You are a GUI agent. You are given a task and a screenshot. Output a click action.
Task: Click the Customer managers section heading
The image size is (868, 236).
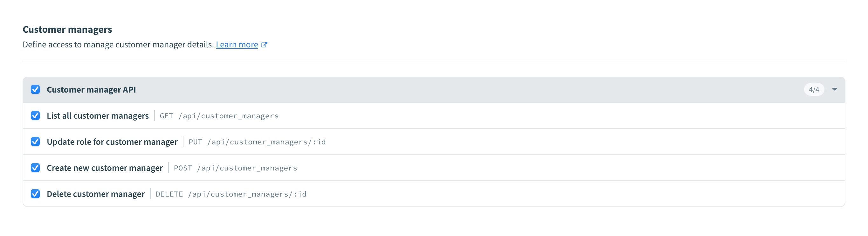(x=67, y=30)
